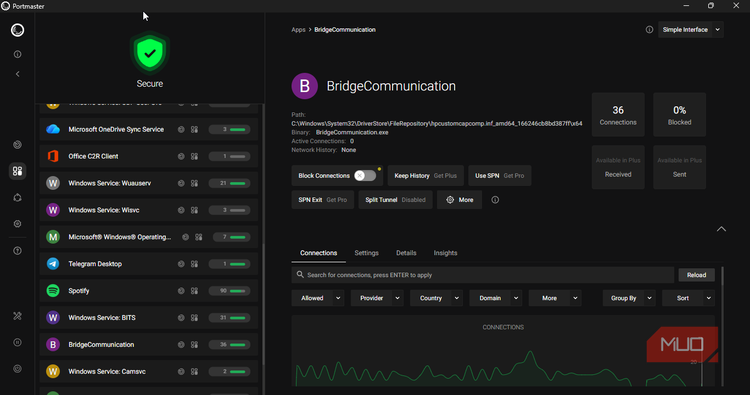The image size is (750, 395).
Task: Open app settings icon for Windows Service: BITS
Action: pyautogui.click(x=194, y=318)
